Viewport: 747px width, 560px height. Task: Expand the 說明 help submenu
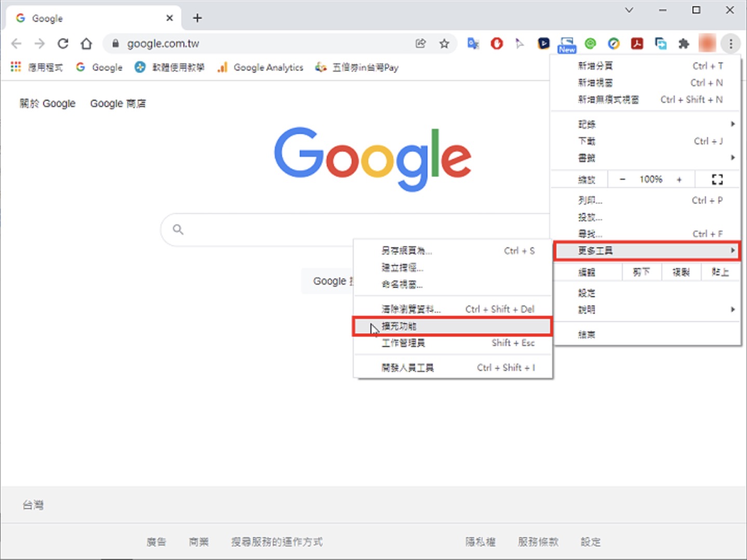point(646,310)
